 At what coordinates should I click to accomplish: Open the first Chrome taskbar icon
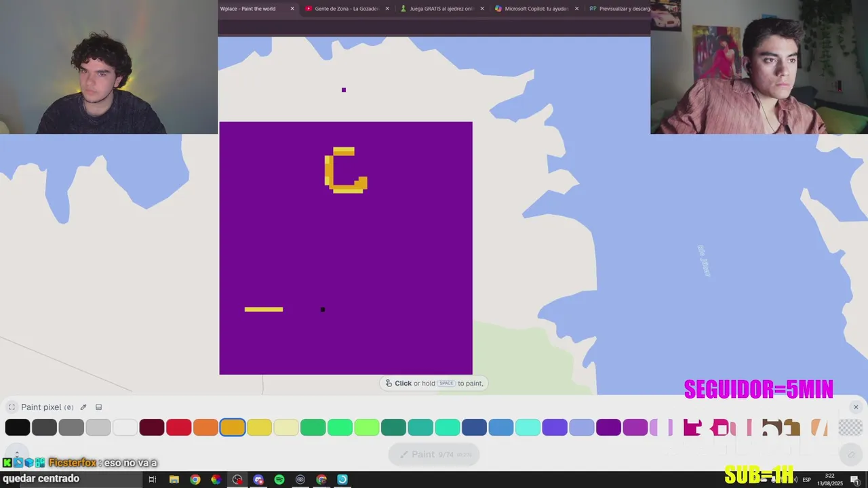click(x=195, y=479)
